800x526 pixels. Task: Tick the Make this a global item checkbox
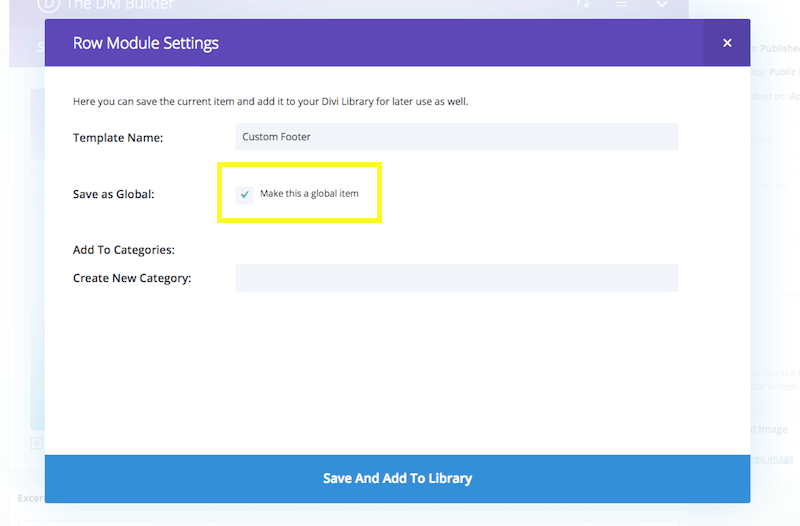tap(245, 194)
